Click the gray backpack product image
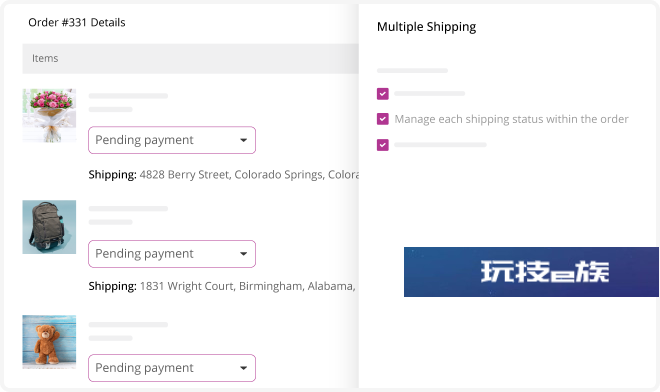This screenshot has width=660, height=392. click(49, 227)
